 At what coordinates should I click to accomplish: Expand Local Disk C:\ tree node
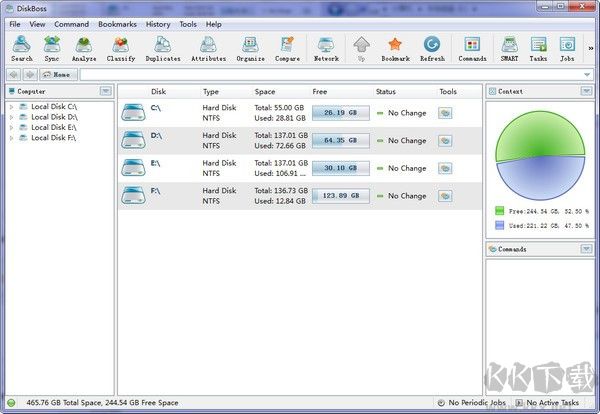pyautogui.click(x=11, y=105)
